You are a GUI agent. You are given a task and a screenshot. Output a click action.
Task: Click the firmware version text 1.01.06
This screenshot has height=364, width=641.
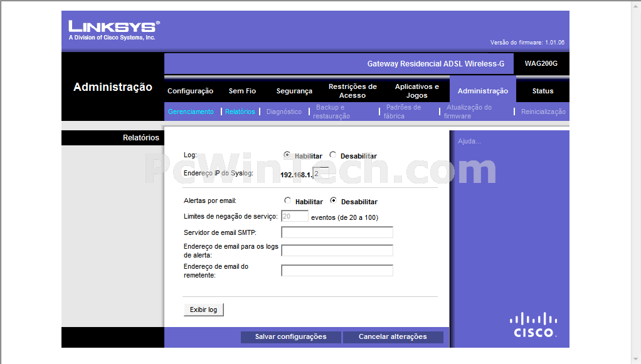click(x=554, y=43)
